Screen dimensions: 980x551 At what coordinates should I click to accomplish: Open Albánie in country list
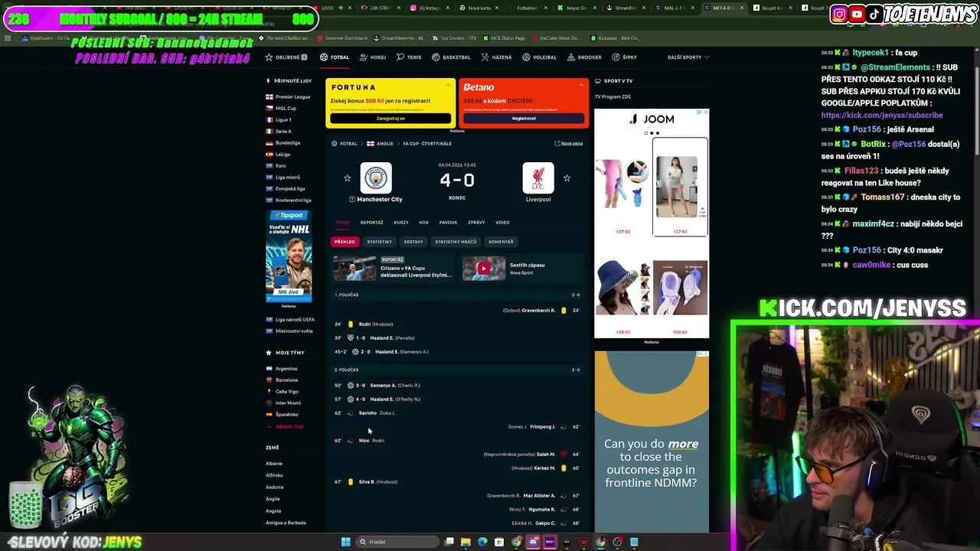274,464
